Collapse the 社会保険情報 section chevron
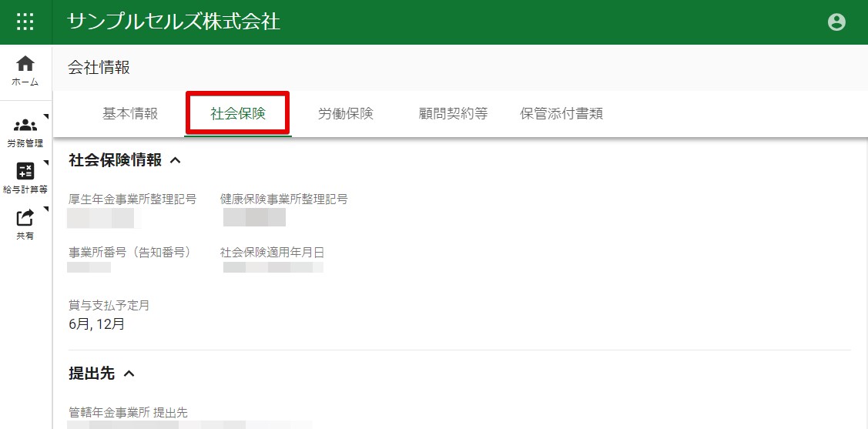Viewport: 868px width, 429px height. 176,160
